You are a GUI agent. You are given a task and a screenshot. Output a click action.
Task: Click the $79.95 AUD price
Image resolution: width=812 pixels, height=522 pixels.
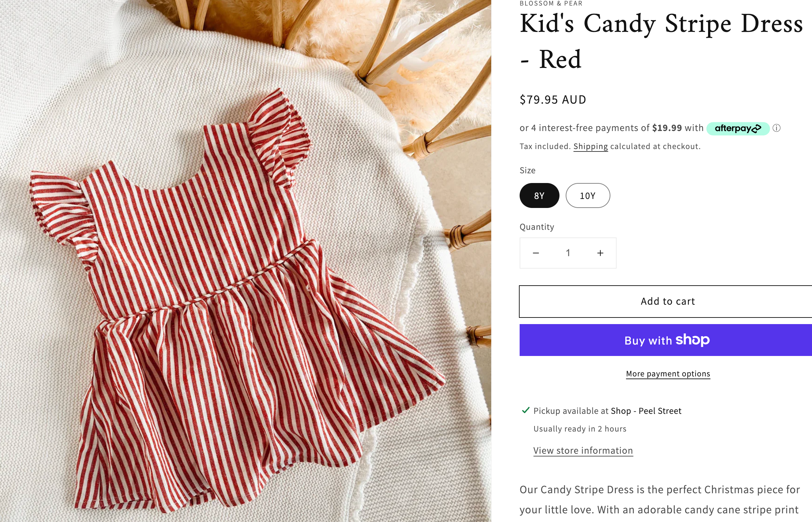pos(553,100)
